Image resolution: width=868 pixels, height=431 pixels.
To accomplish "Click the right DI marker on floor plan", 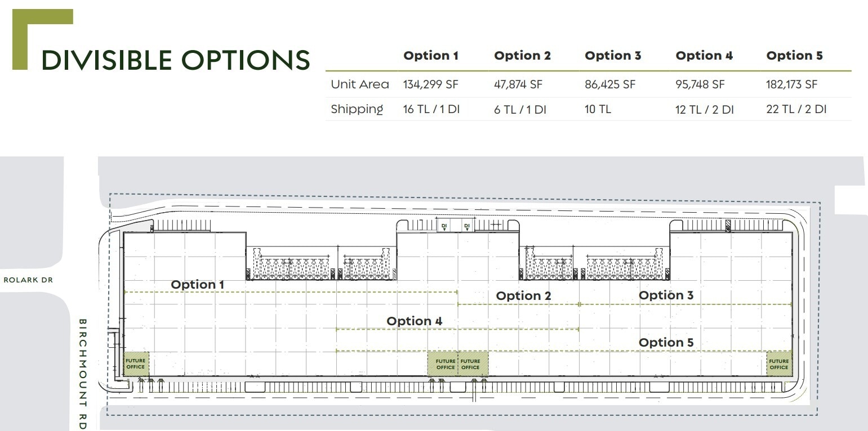I will (x=466, y=226).
